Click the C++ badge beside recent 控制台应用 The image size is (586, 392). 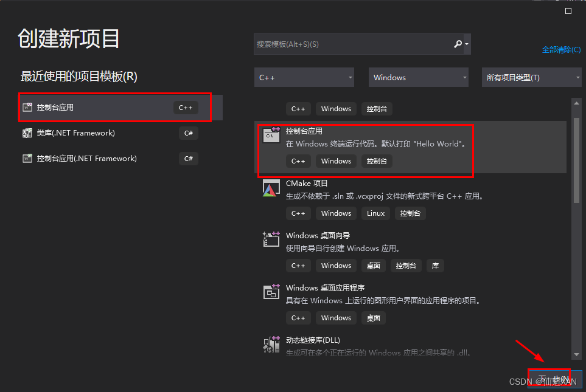coord(186,108)
